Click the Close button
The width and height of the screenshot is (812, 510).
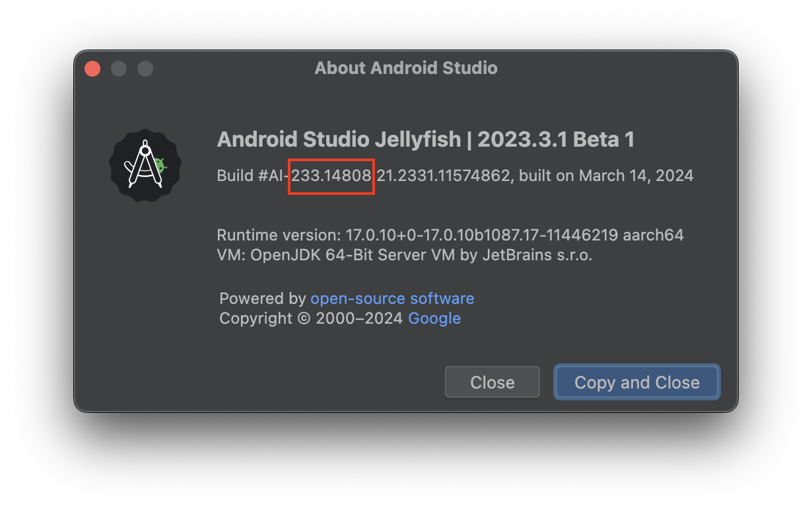[492, 382]
